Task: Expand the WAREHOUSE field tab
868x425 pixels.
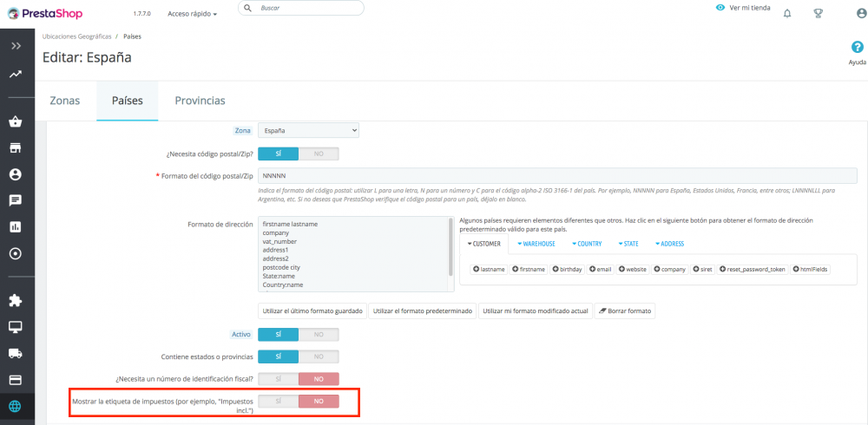Action: click(536, 244)
